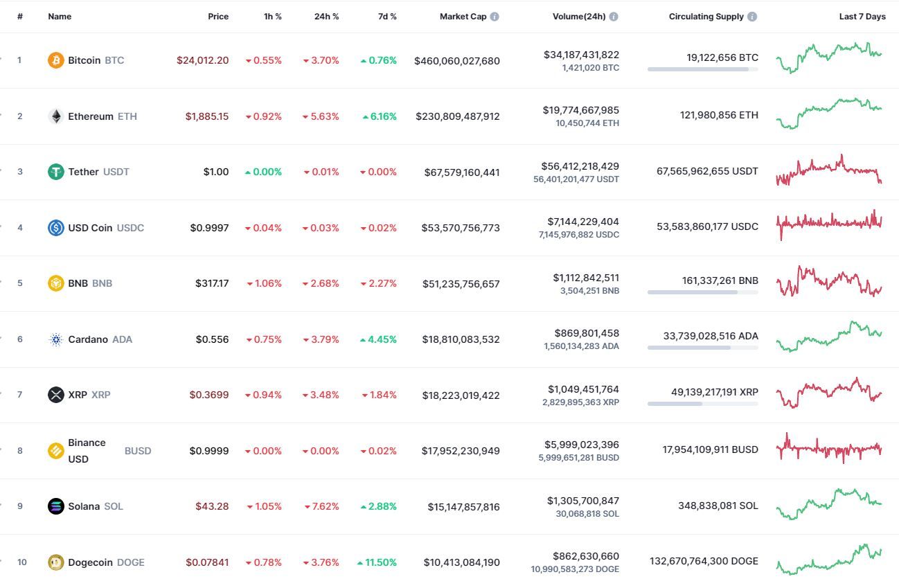
Task: Open Dogecoin's last 7 days sparkline chart
Action: tap(829, 560)
